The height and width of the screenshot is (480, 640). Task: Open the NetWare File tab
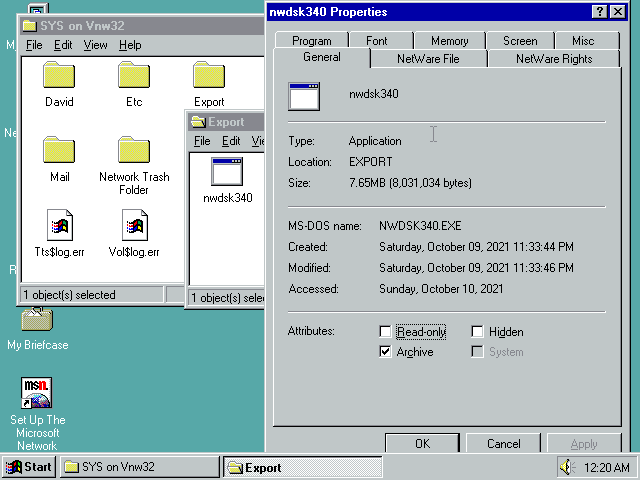[428, 59]
